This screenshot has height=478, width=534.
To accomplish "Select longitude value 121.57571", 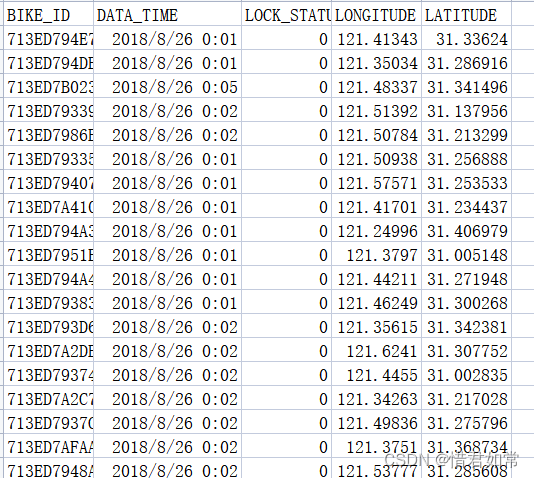I will click(376, 182).
